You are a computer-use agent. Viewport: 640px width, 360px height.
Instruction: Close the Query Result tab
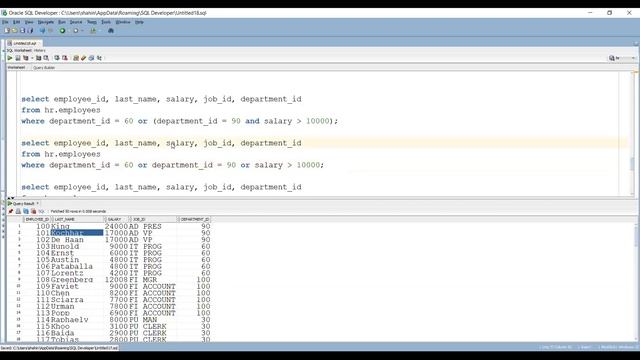point(38,204)
